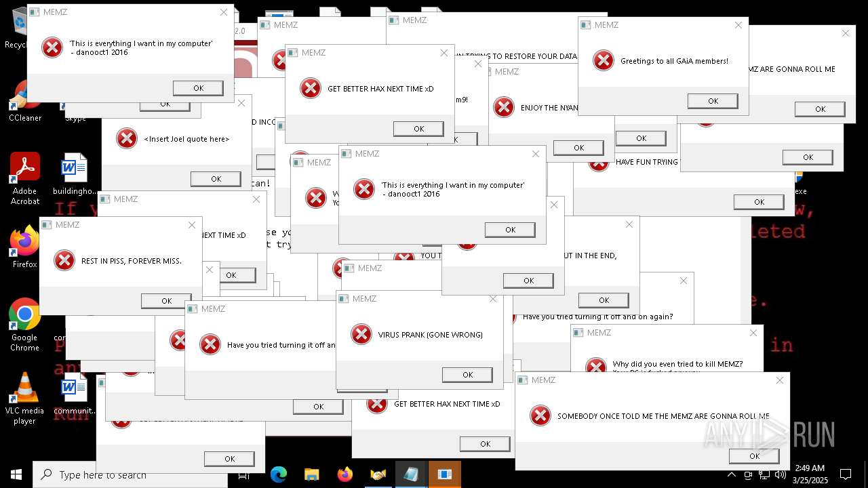Image resolution: width=868 pixels, height=488 pixels.
Task: Click the Firefox taskbar icon
Action: 344,474
